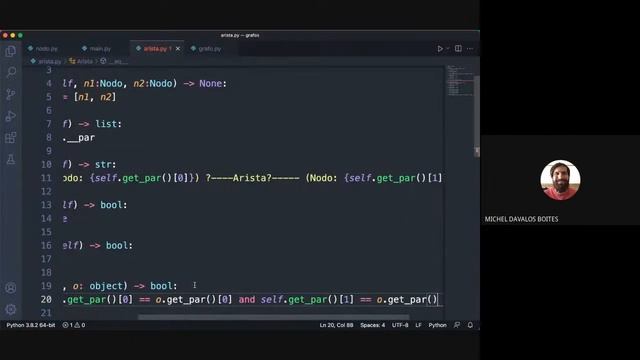
Task: Open the Run and Debug view
Action: pyautogui.click(x=11, y=116)
